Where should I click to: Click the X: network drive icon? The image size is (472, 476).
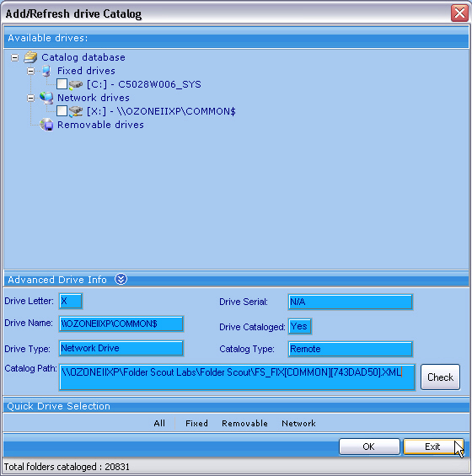tap(76, 111)
